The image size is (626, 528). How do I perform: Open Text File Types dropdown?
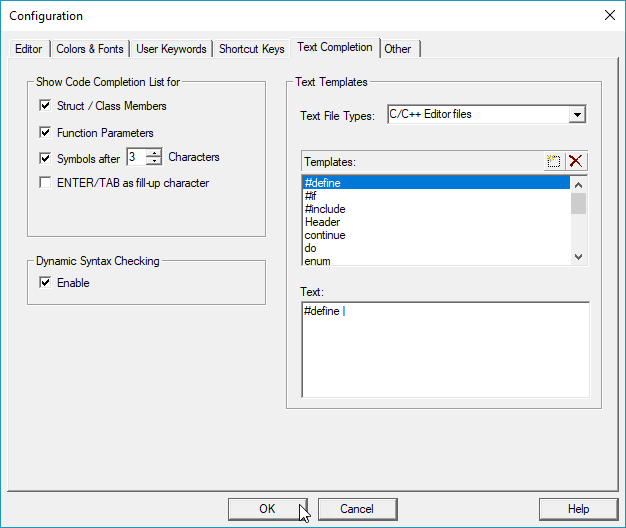click(577, 115)
